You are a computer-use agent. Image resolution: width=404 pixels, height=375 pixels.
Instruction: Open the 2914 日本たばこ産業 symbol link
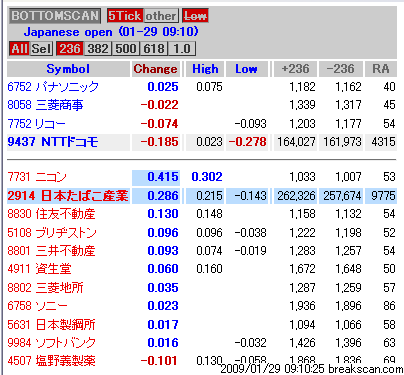tap(68, 196)
